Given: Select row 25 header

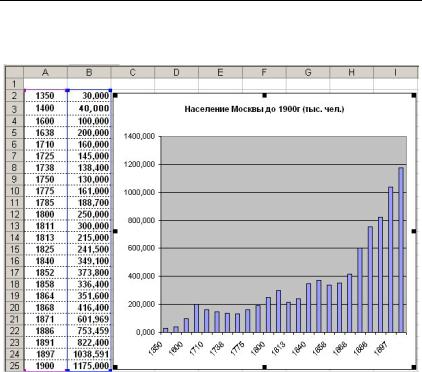Looking at the screenshot, I should [14, 365].
